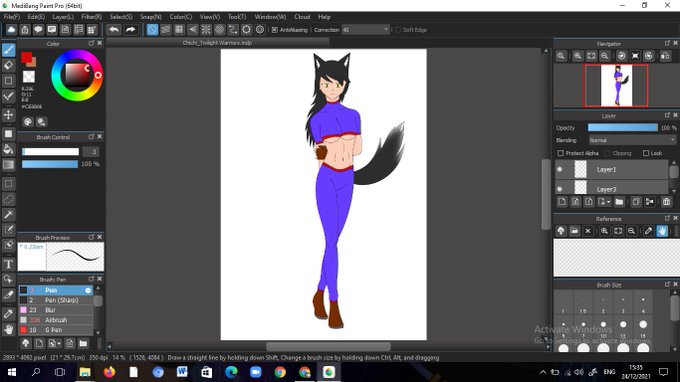
Task: Enable the Protect Alpha checkbox
Action: point(561,153)
